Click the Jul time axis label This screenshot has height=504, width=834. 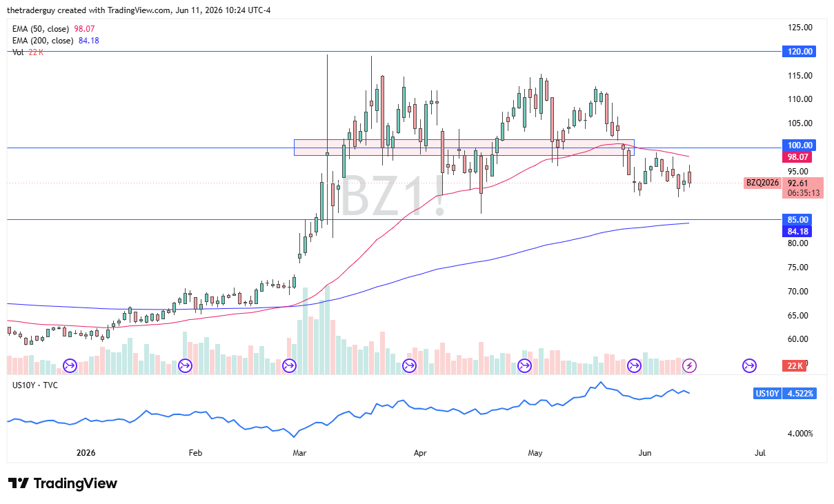(759, 453)
